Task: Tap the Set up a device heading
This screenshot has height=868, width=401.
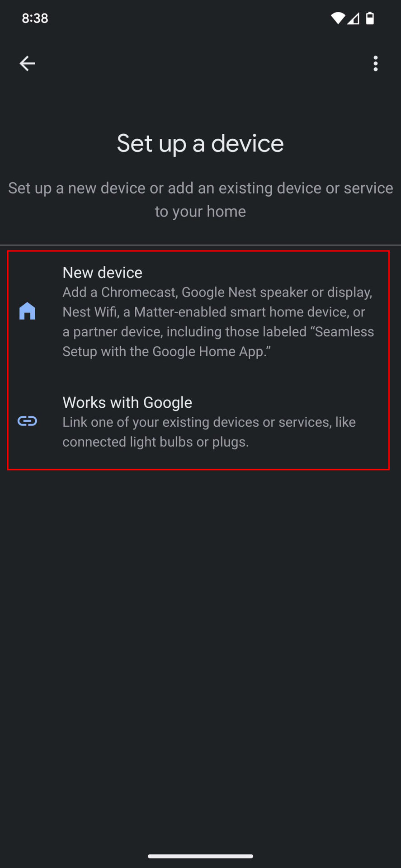Action: pyautogui.click(x=200, y=144)
